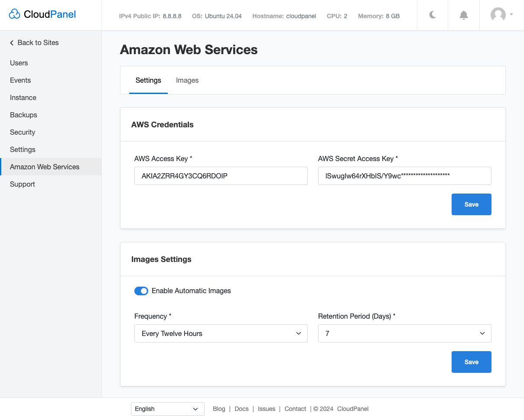
Task: Open the Issues footer link
Action: 266,409
